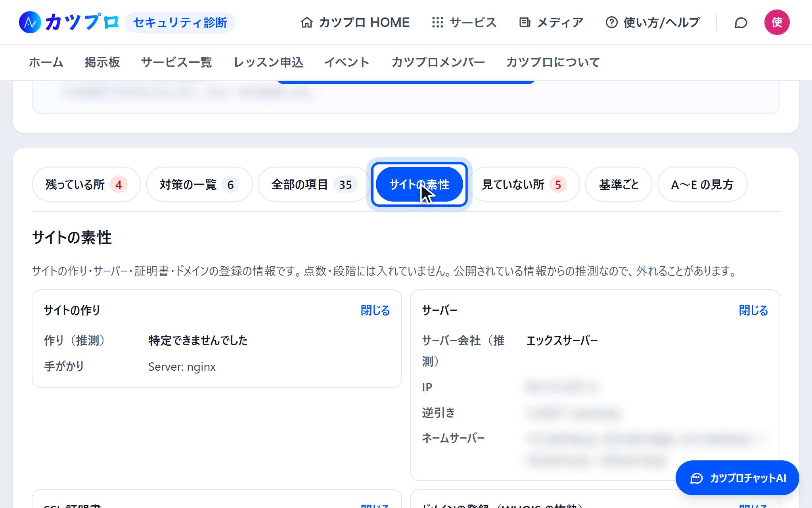This screenshot has height=508, width=812.
Task: Switch to 対策の一覧 tab
Action: [x=199, y=184]
